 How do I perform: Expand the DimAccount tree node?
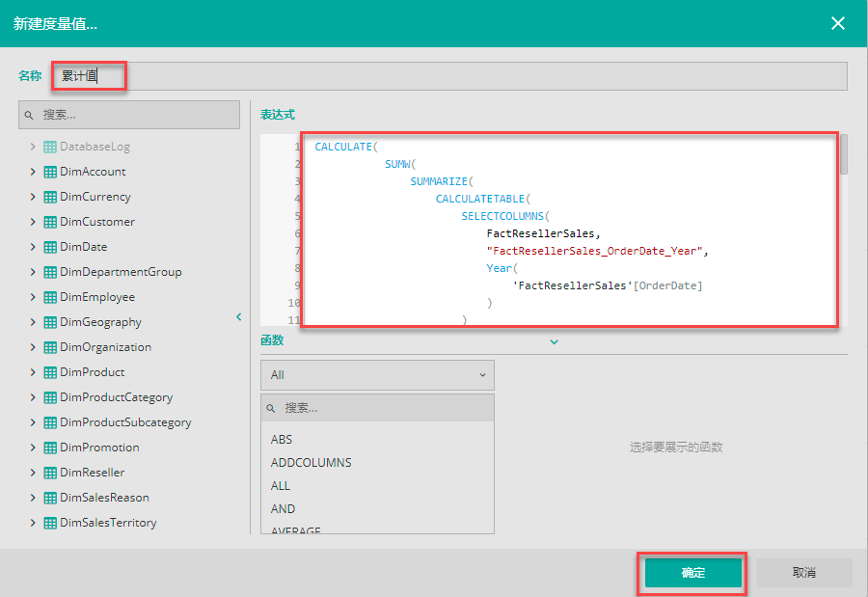33,172
